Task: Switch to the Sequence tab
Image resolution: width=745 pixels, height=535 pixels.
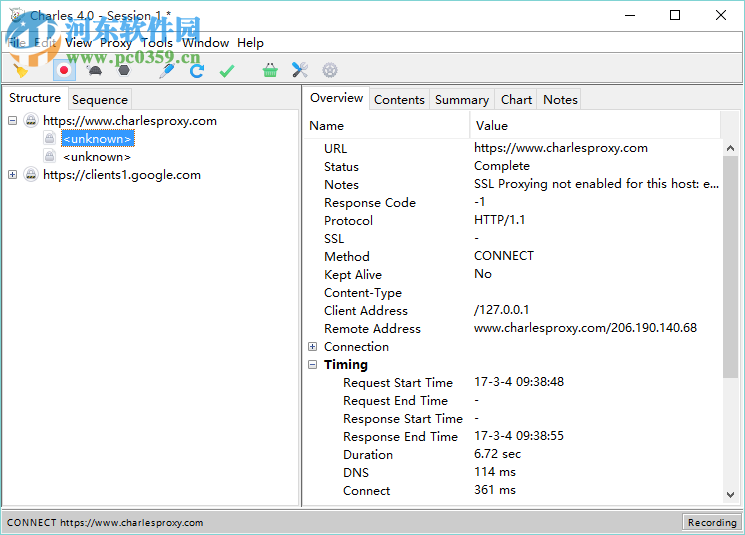Action: 100,100
